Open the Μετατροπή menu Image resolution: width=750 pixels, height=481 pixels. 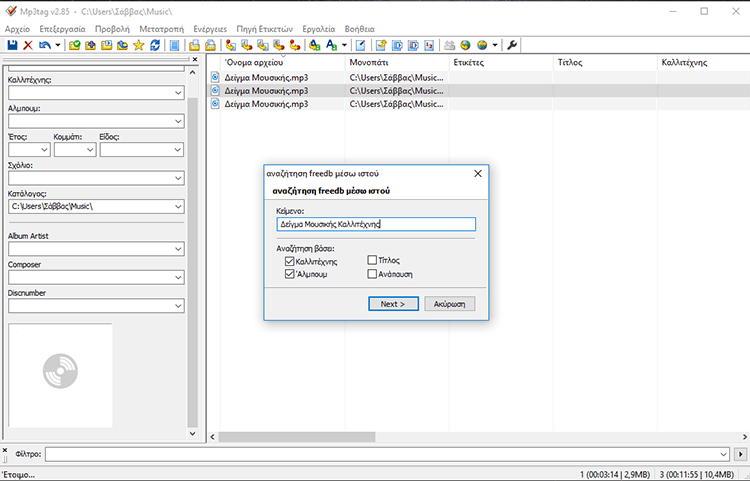161,29
